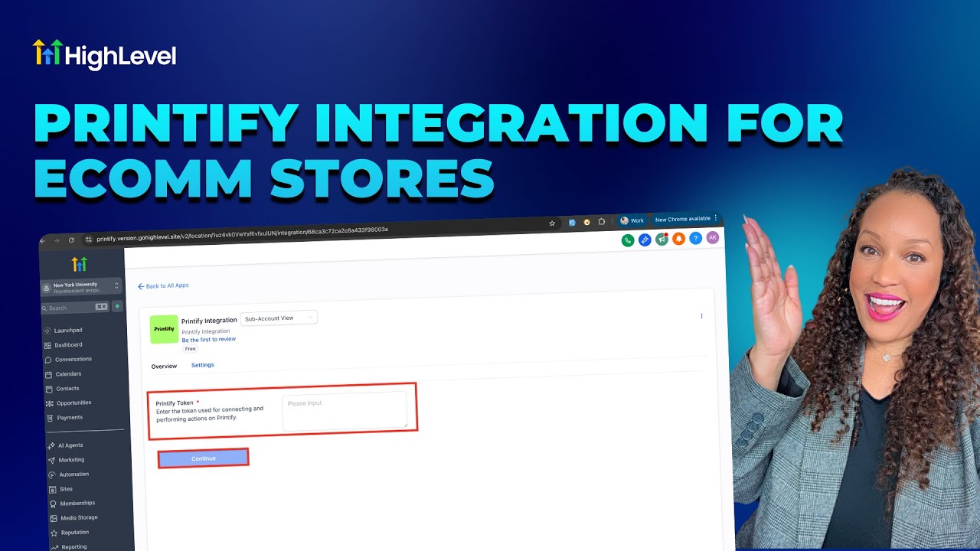Click the Printify Integration title
The height and width of the screenshot is (551, 980).
[x=209, y=321]
